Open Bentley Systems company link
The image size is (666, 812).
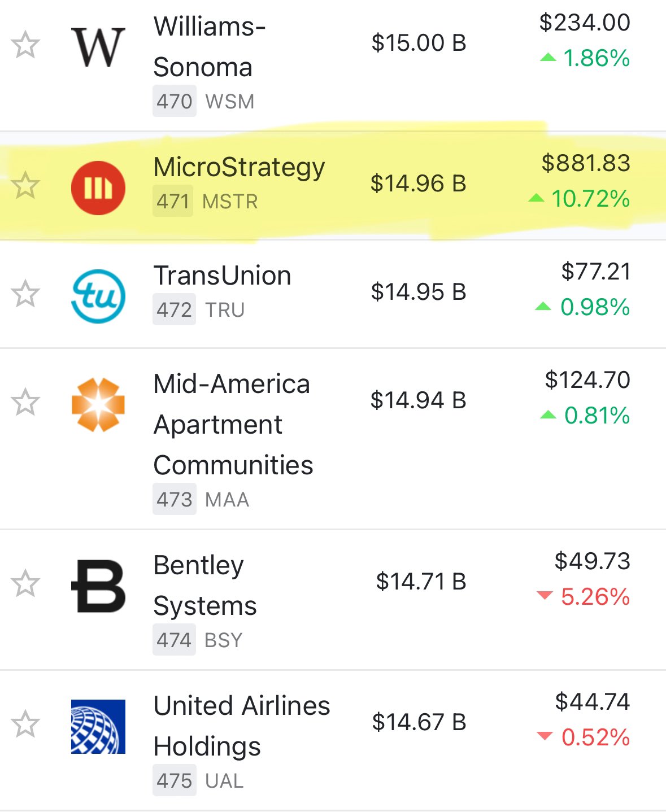[x=204, y=586]
